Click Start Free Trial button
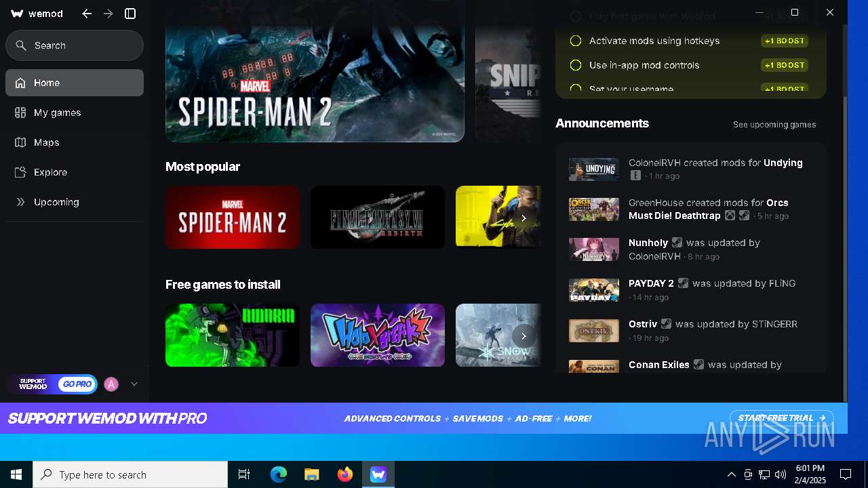The image size is (868, 488). (x=781, y=418)
